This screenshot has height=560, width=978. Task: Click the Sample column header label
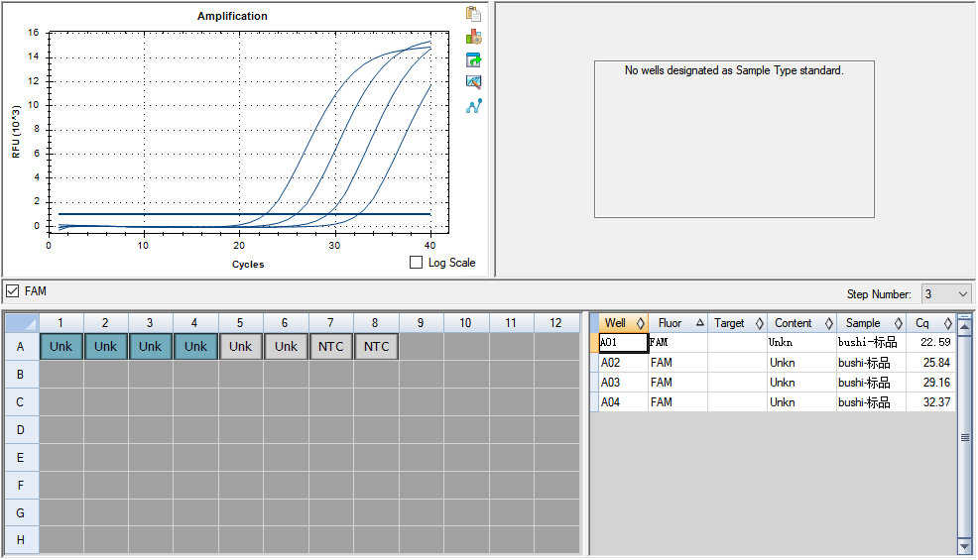pyautogui.click(x=863, y=323)
